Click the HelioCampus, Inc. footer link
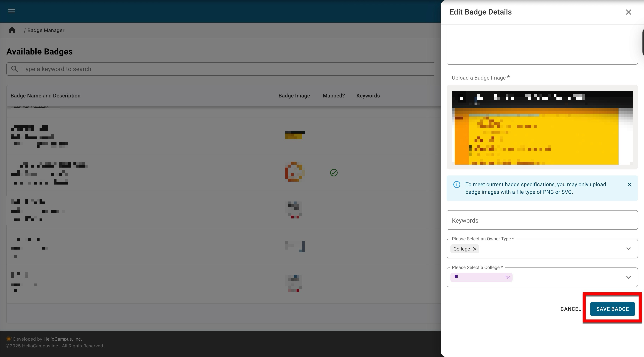Screen dimensions: 644x357 [x=63, y=339]
